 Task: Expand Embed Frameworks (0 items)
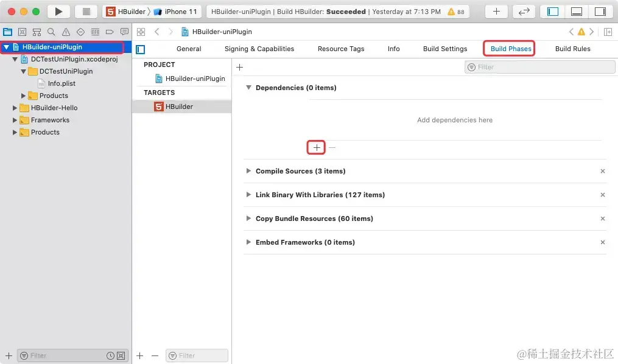(x=248, y=242)
